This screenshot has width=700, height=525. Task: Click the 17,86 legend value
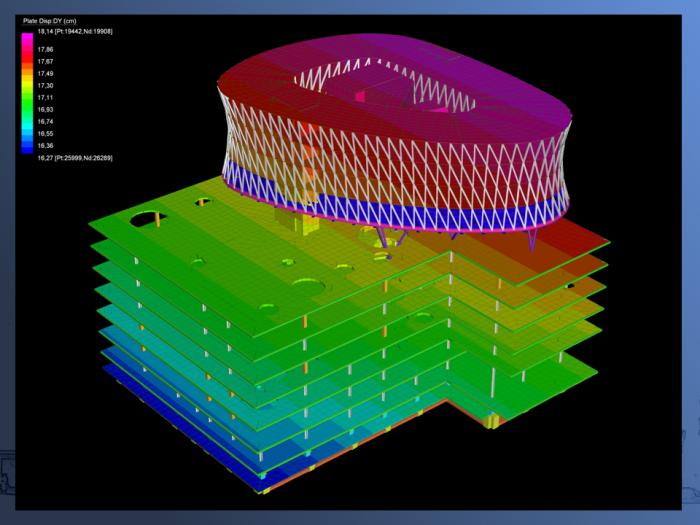coord(45,49)
